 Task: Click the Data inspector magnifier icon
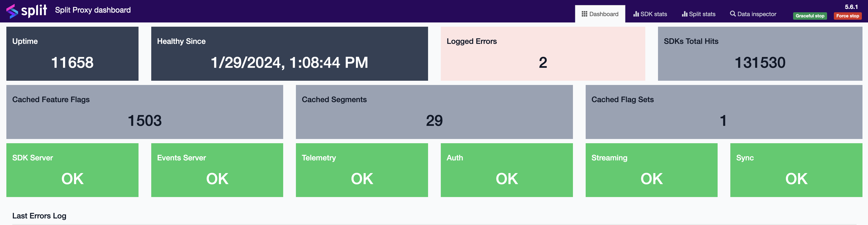732,14
